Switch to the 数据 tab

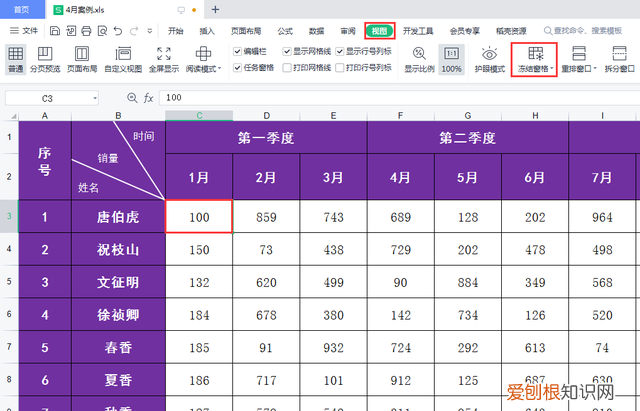pos(316,31)
